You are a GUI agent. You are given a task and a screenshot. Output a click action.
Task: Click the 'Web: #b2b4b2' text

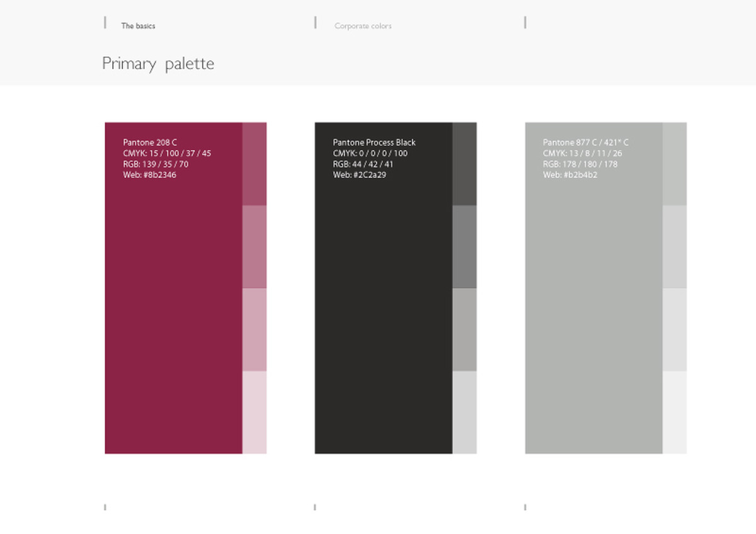[570, 175]
